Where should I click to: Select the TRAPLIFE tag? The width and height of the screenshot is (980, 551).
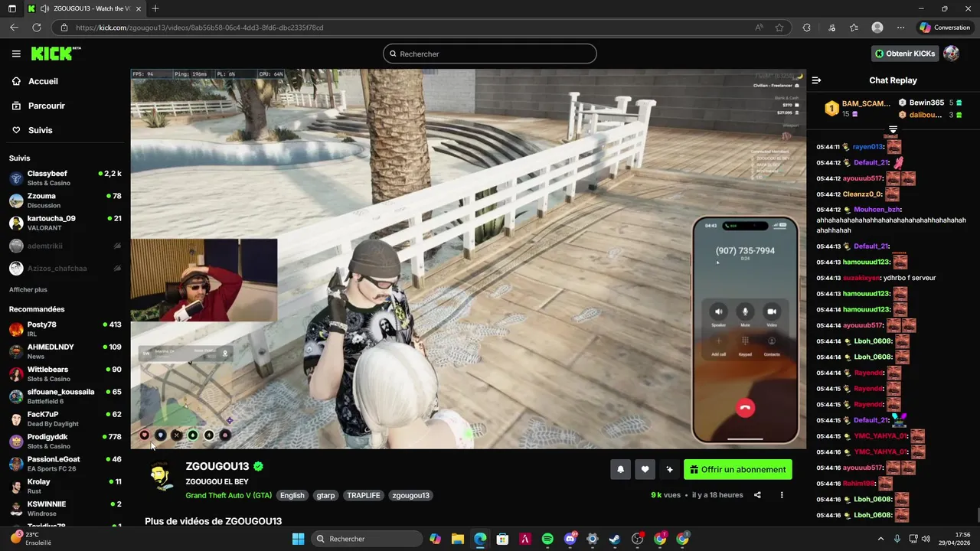tap(364, 495)
